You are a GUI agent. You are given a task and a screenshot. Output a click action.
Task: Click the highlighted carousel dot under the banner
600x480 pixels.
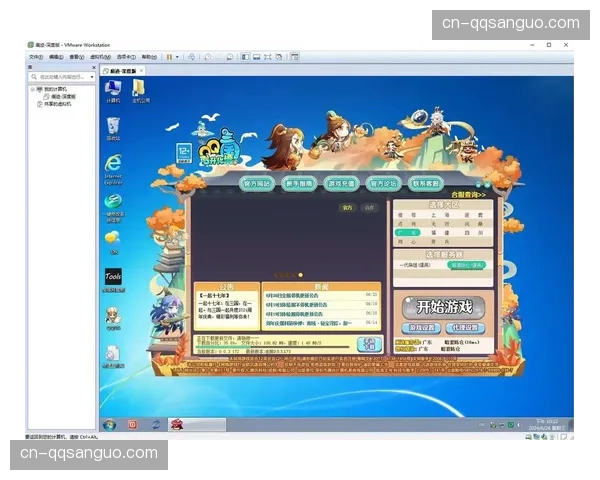tap(300, 275)
